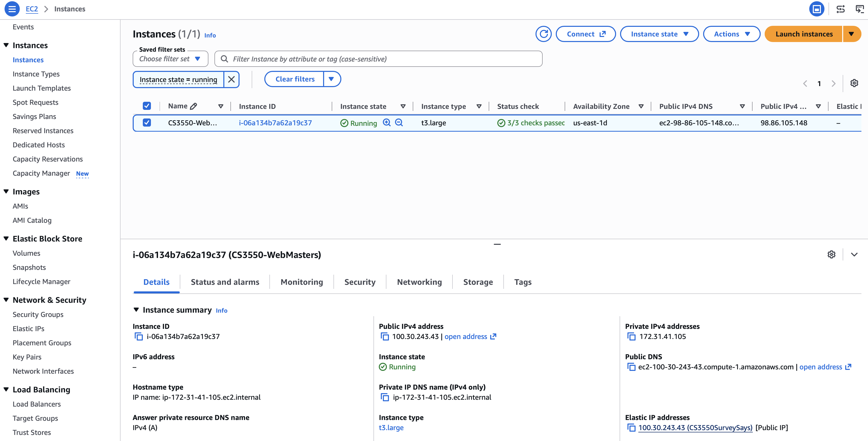
Task: Collapse the Instance summary section
Action: [136, 310]
